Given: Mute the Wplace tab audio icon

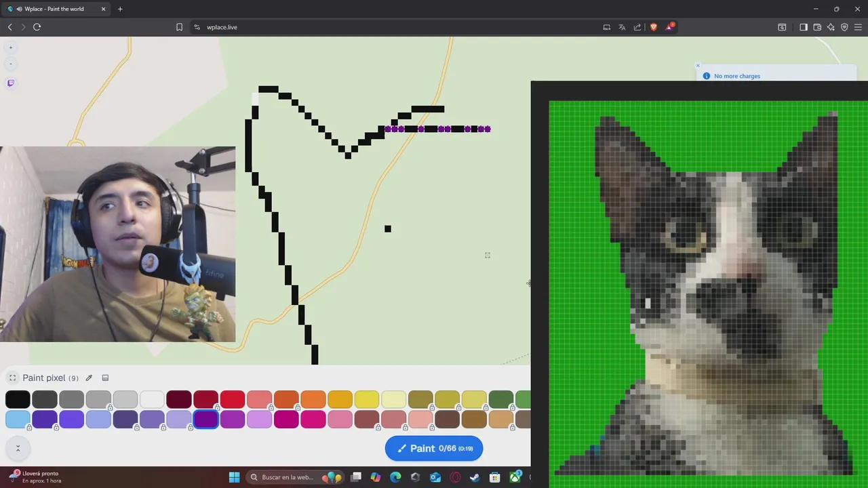Looking at the screenshot, I should [18, 9].
